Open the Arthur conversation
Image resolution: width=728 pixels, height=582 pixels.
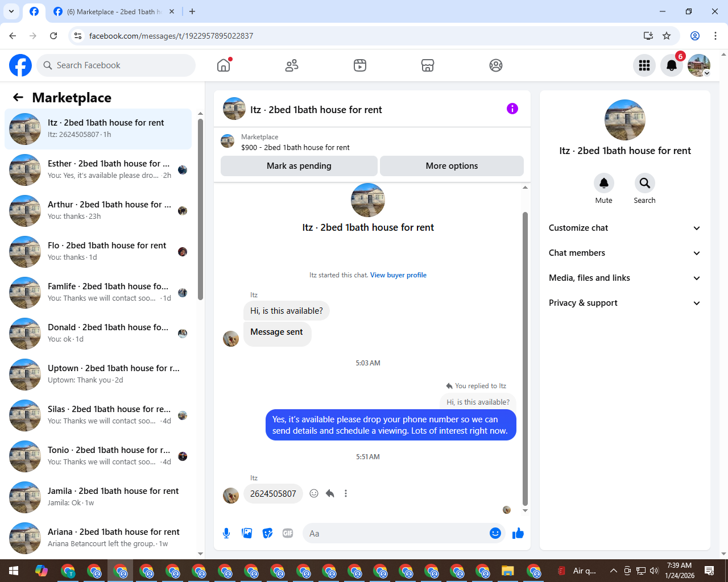(x=98, y=211)
